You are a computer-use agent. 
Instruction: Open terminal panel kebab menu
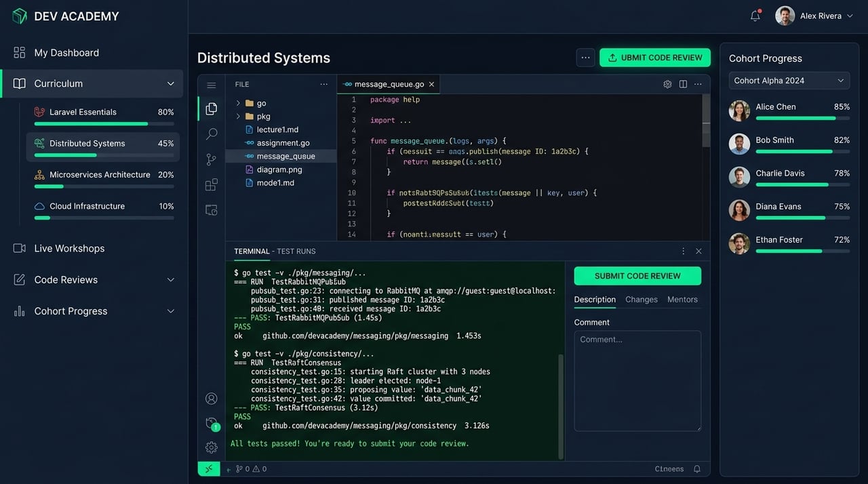(x=683, y=251)
